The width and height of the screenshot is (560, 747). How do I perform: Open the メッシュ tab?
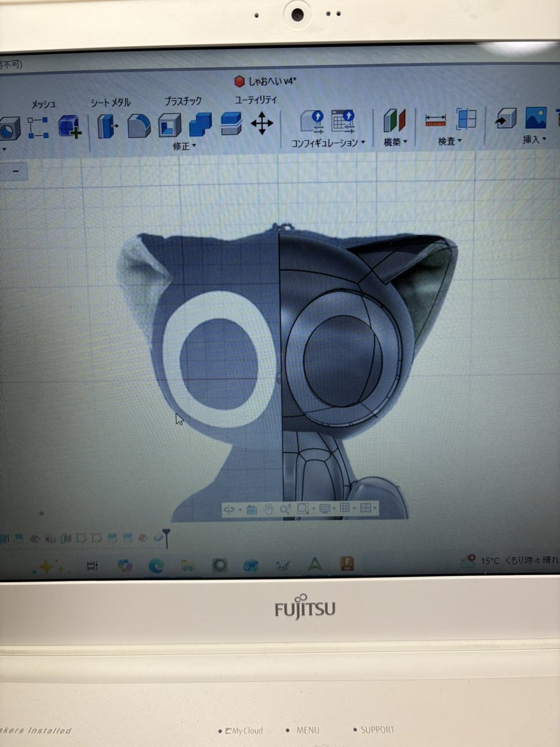[43, 104]
